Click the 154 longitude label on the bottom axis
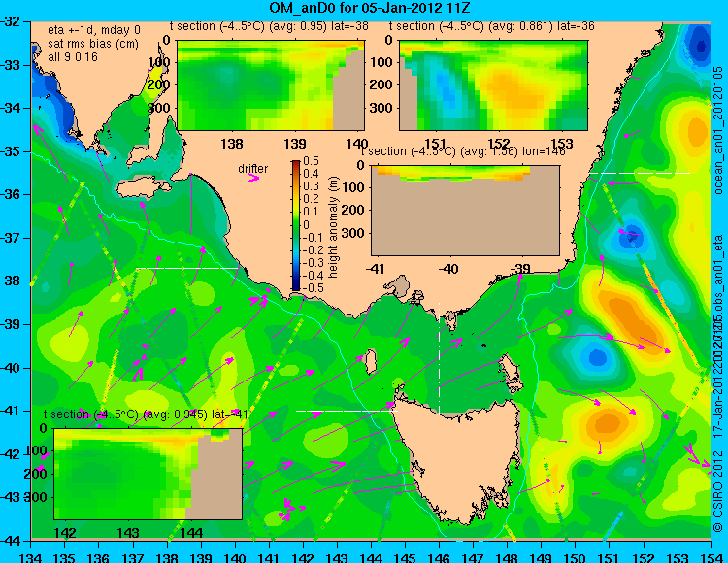This screenshot has height=563, width=728. click(711, 557)
